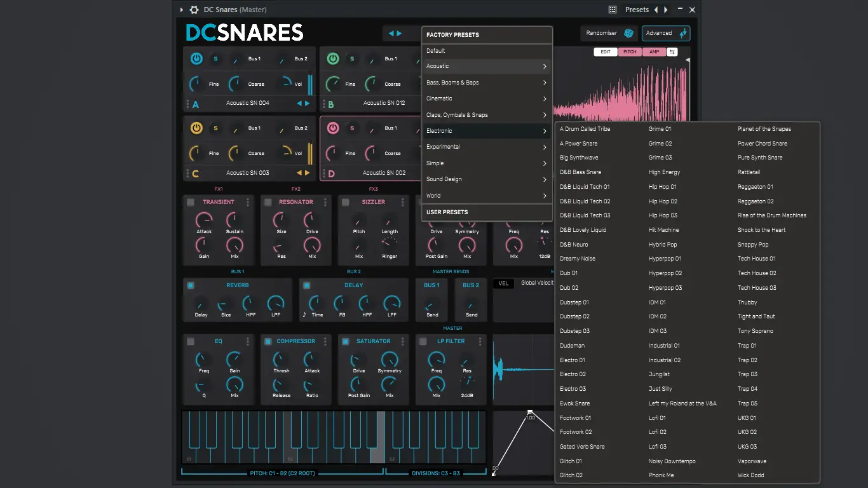The image size is (868, 488).
Task: Go to next preset in title bar
Action: click(x=666, y=10)
